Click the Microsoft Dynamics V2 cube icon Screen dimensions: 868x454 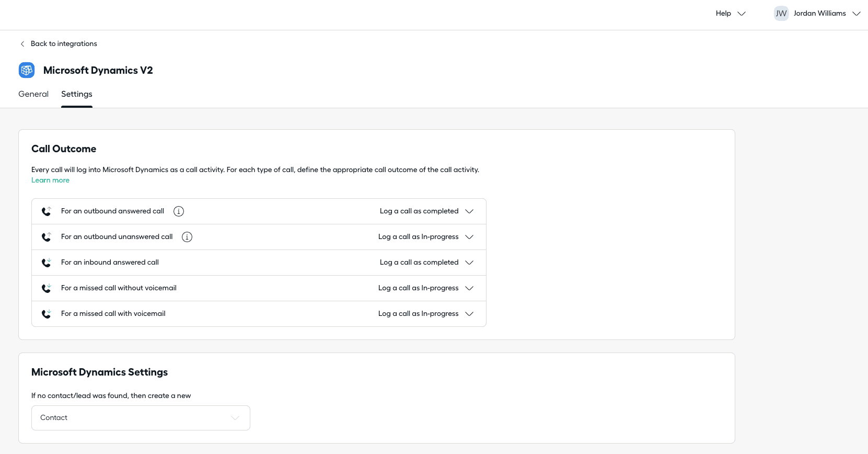[27, 70]
